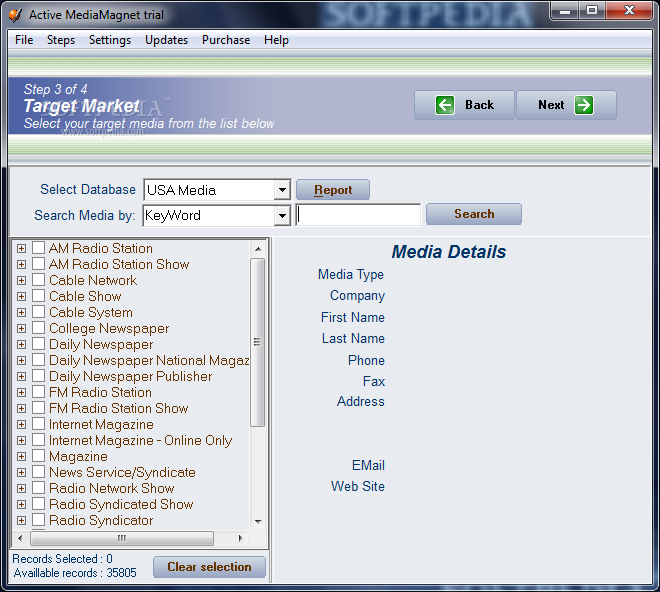Open the Select Database dropdown

coord(282,190)
